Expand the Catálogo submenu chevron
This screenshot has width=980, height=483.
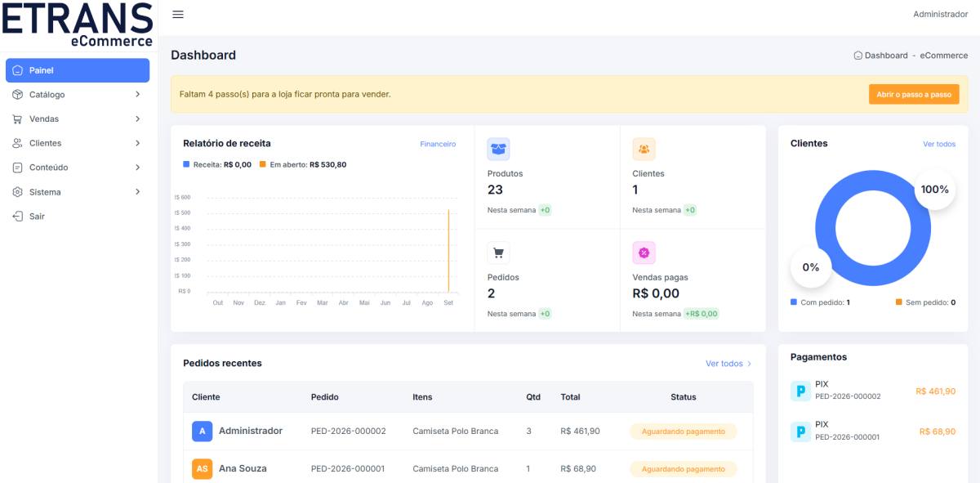pyautogui.click(x=137, y=95)
